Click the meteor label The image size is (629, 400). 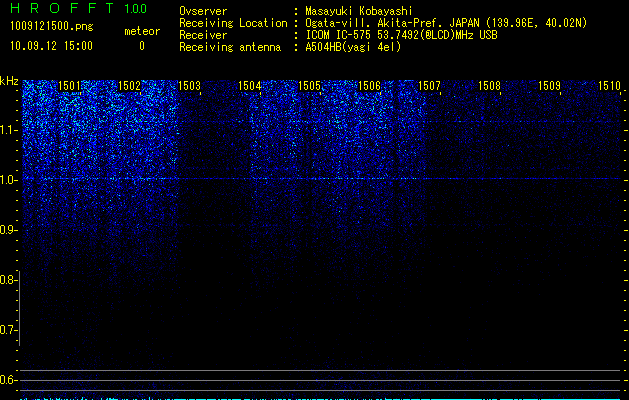pos(142,31)
